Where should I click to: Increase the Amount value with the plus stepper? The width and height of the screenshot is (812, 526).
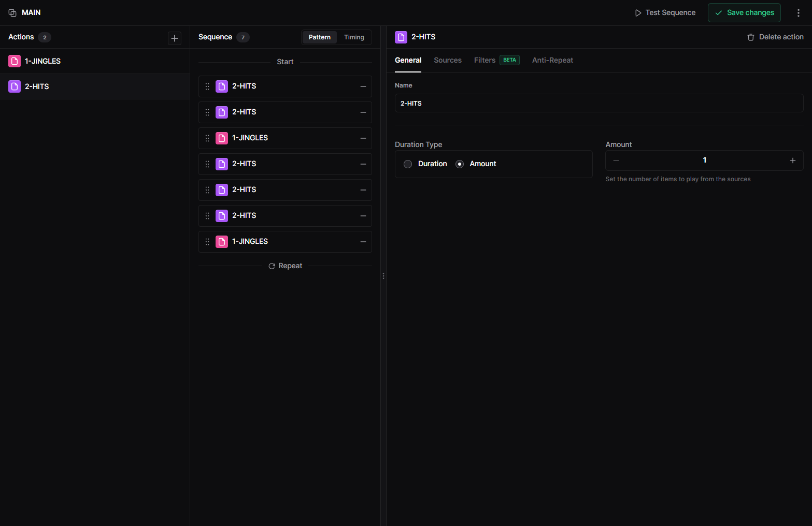792,160
